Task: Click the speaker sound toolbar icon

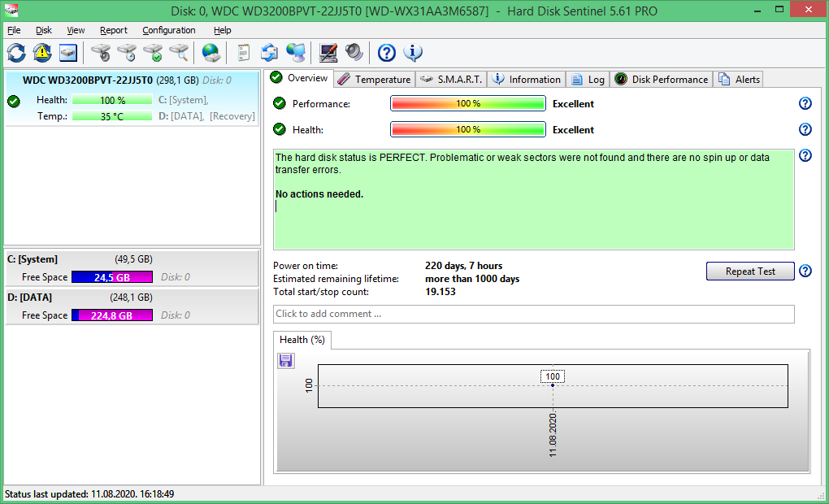Action: (x=354, y=53)
